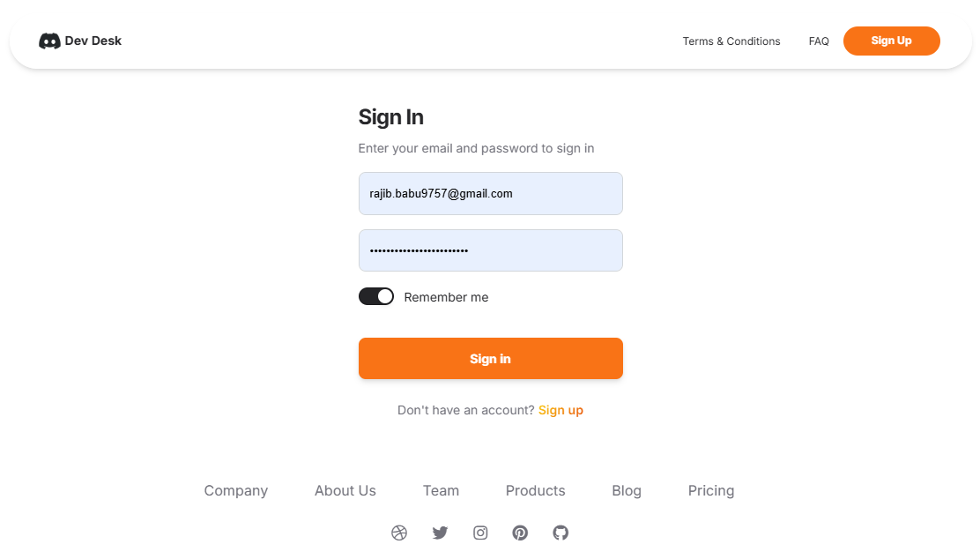This screenshot has width=980, height=559.
Task: Focus the masked password field
Action: (491, 250)
